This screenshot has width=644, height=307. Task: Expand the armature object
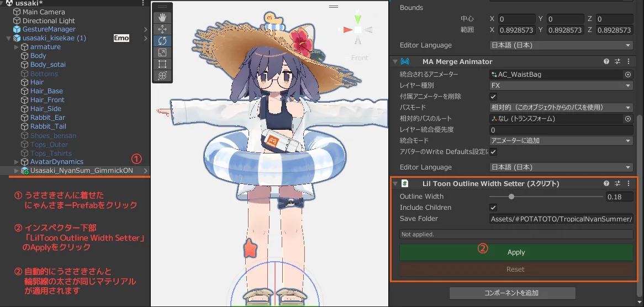tap(17, 47)
